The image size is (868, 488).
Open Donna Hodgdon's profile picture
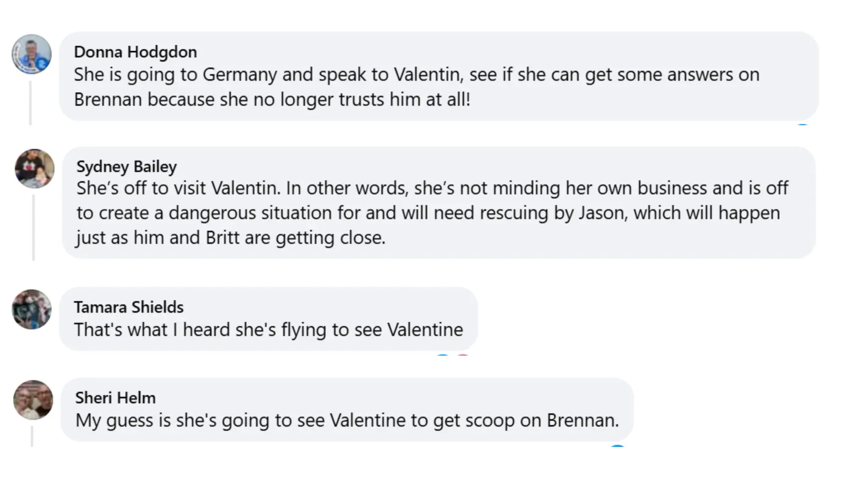[31, 54]
